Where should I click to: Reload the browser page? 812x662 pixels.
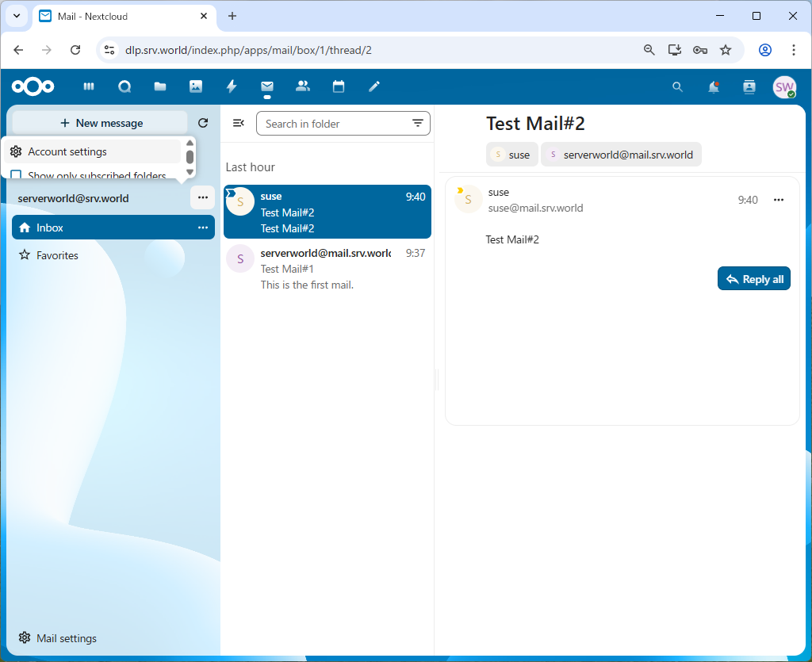click(75, 50)
